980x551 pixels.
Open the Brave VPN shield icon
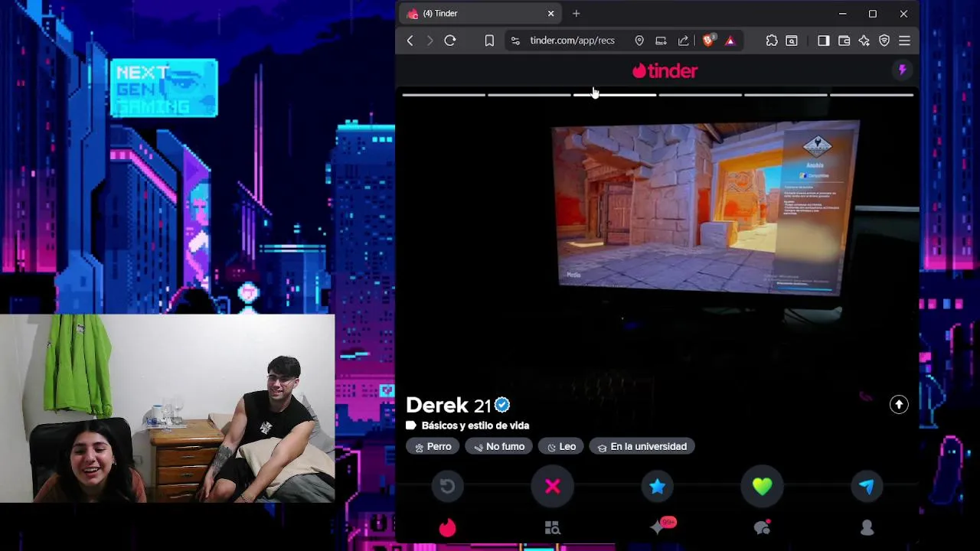(884, 41)
